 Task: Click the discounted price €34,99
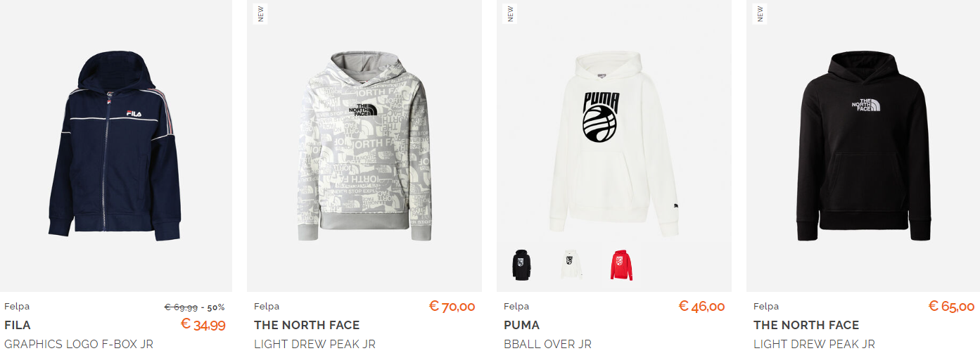(x=203, y=324)
